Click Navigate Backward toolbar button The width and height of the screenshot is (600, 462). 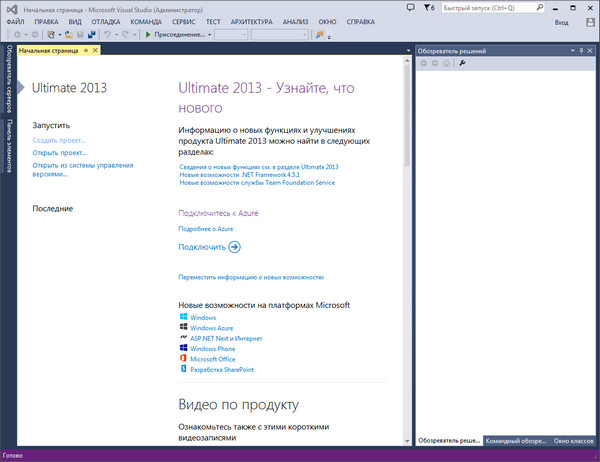click(17, 35)
